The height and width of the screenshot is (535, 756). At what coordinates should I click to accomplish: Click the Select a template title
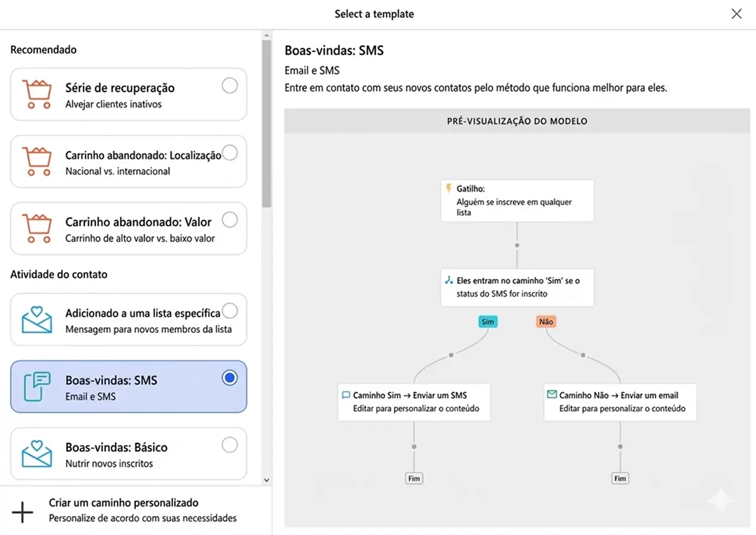pyautogui.click(x=374, y=13)
